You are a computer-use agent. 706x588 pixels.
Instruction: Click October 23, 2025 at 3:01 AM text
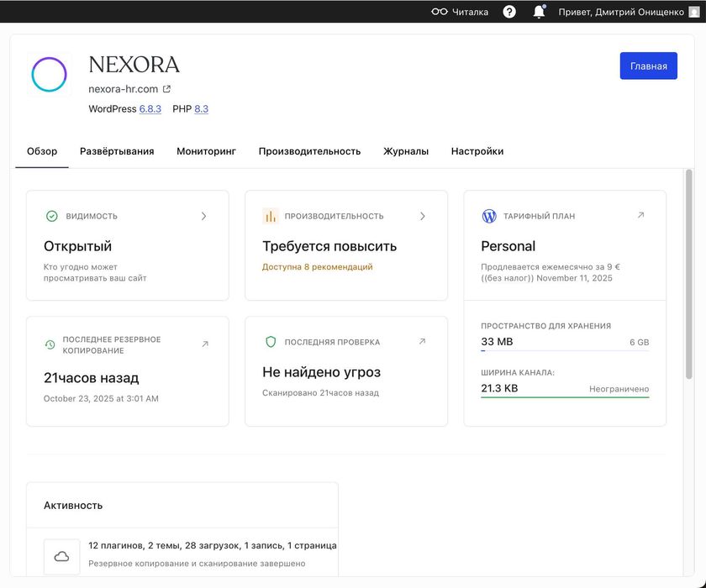click(x=101, y=399)
